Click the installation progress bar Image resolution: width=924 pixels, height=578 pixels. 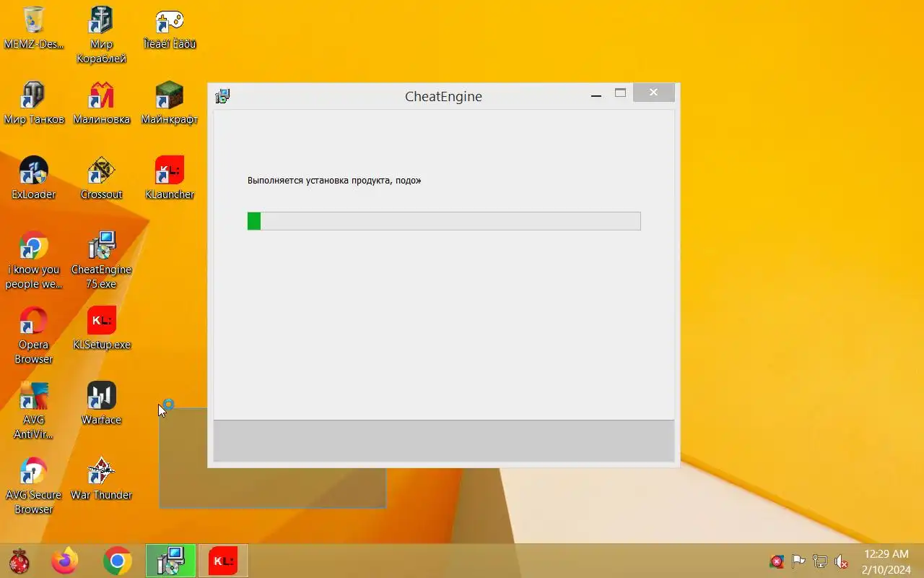(444, 221)
